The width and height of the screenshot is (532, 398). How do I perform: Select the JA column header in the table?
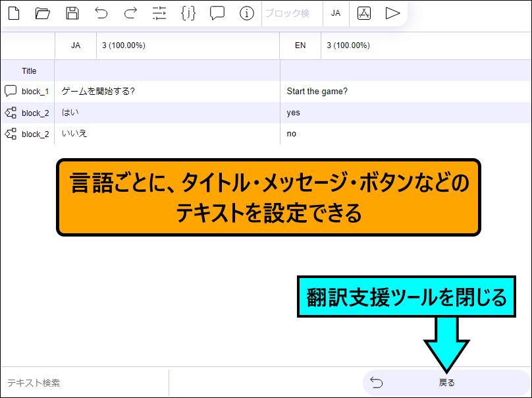(x=76, y=45)
